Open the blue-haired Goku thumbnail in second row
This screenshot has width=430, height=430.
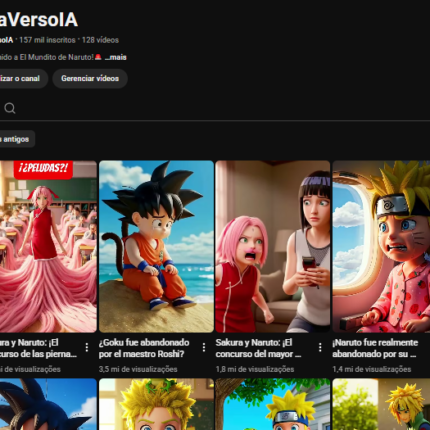pyautogui.click(x=48, y=404)
